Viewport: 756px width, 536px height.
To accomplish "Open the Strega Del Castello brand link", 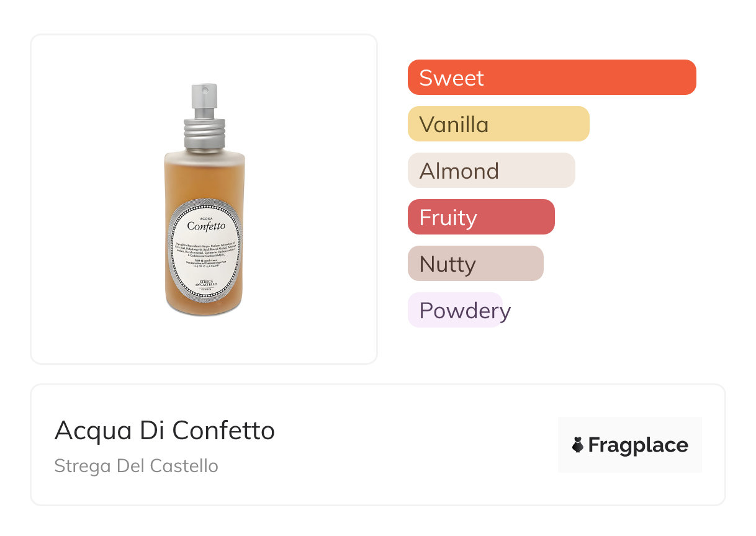I will pyautogui.click(x=136, y=466).
